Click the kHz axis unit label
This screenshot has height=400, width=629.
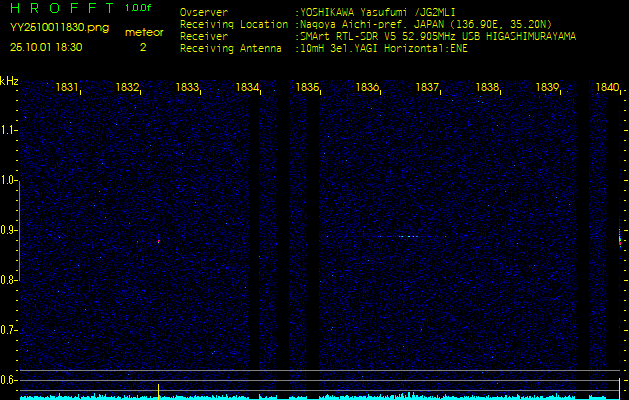(x=9, y=81)
